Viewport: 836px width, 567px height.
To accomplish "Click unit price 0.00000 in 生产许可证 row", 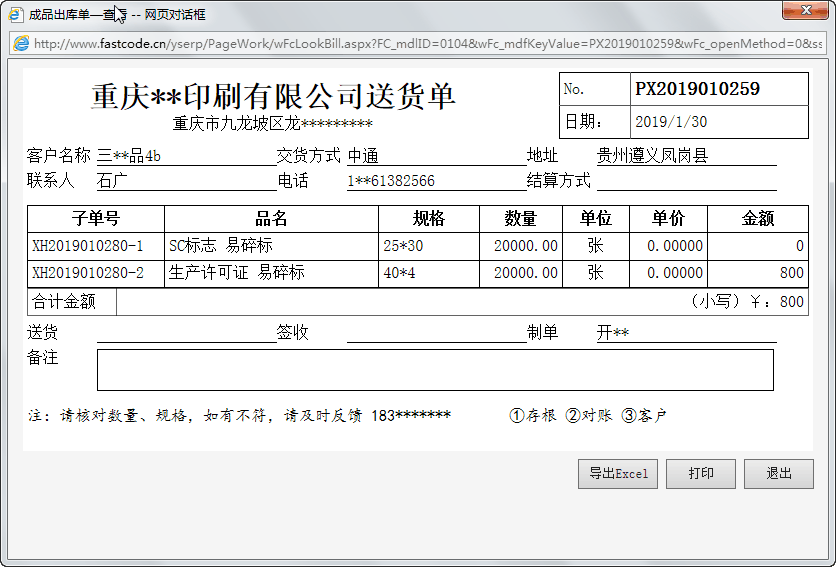I will (x=675, y=273).
